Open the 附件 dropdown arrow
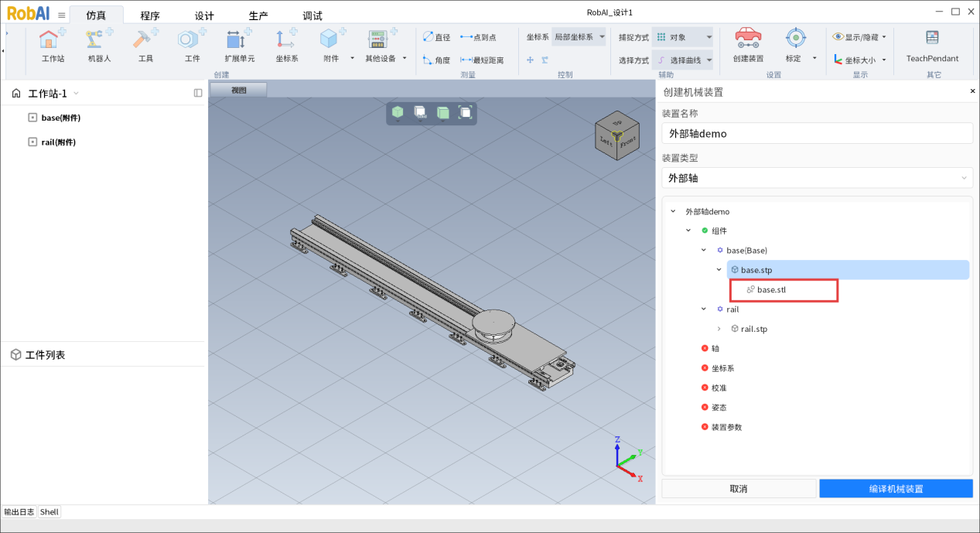This screenshot has height=533, width=980. (x=352, y=58)
